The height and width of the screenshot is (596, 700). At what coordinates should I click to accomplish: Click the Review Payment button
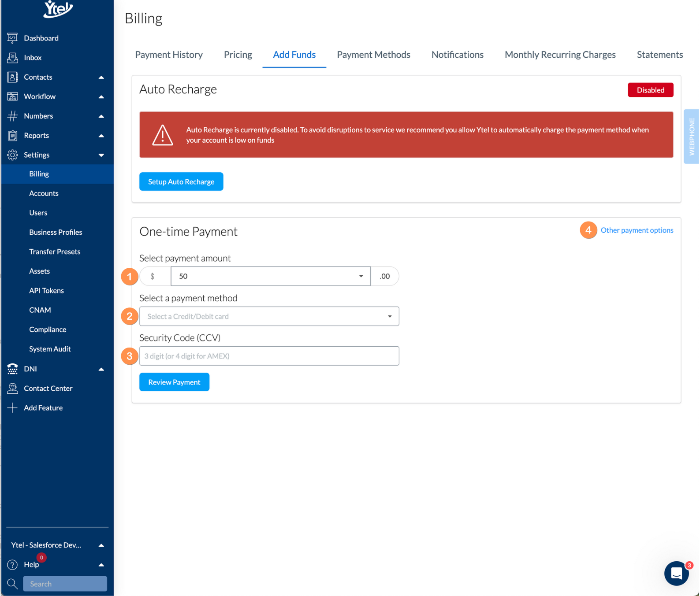tap(174, 382)
